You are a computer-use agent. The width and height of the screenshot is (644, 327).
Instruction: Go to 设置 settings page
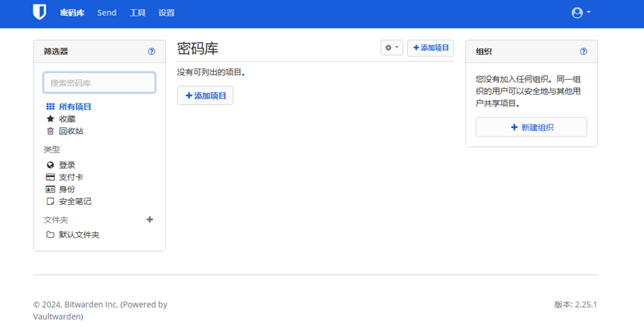pos(166,13)
